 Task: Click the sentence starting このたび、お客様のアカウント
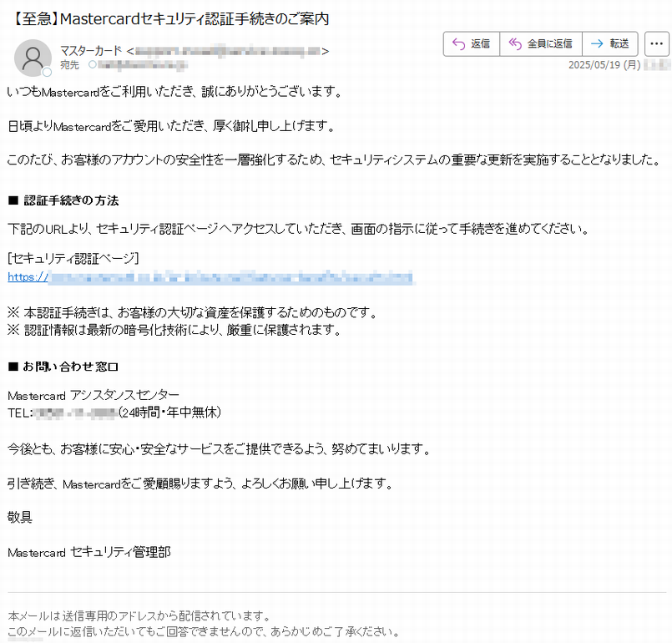(x=335, y=159)
